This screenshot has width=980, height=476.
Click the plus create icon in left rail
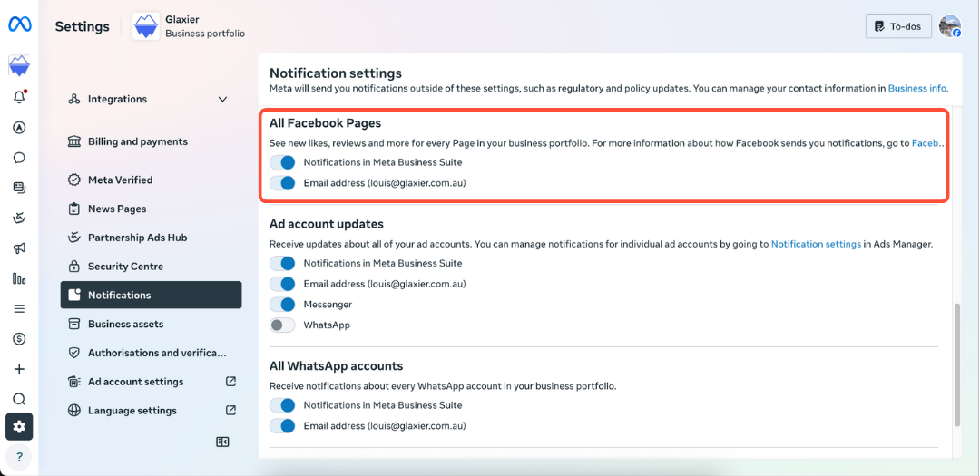pyautogui.click(x=19, y=369)
